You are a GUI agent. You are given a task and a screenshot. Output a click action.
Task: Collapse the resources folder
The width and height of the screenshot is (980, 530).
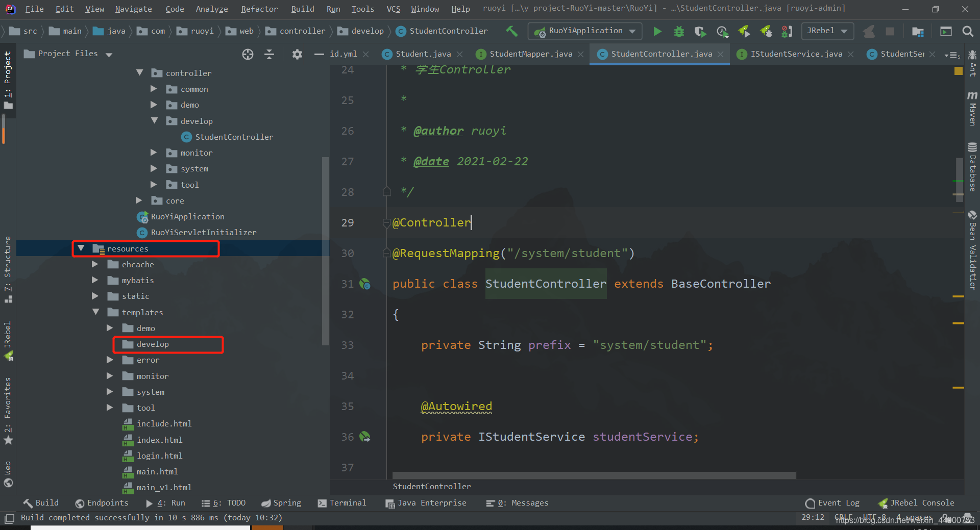[81, 248]
